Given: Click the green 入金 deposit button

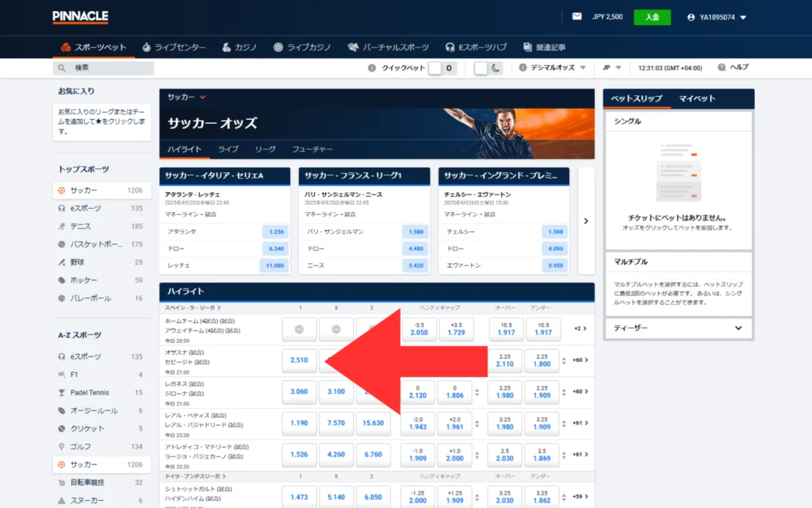Looking at the screenshot, I should [652, 17].
